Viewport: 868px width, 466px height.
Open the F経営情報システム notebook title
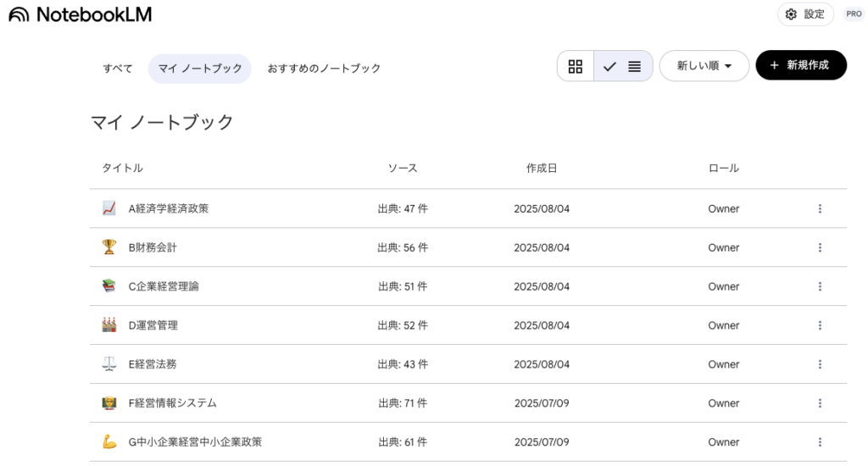coord(172,403)
